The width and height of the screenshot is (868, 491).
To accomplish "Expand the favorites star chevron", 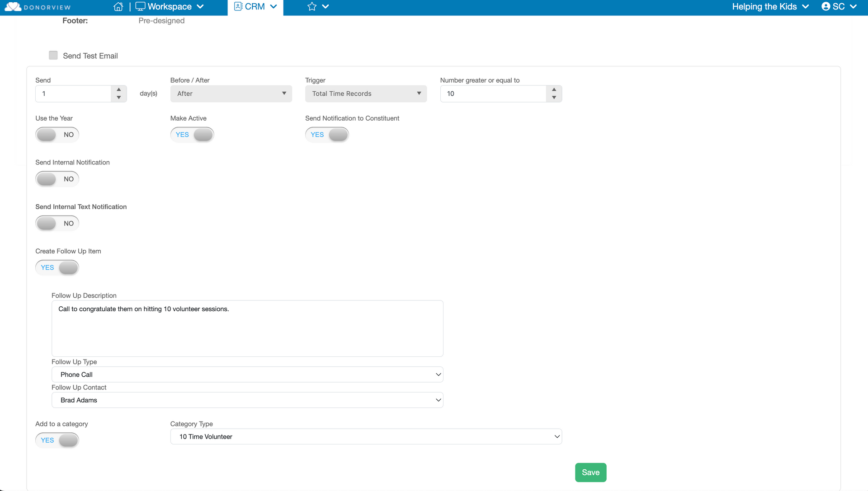I will tap(325, 7).
